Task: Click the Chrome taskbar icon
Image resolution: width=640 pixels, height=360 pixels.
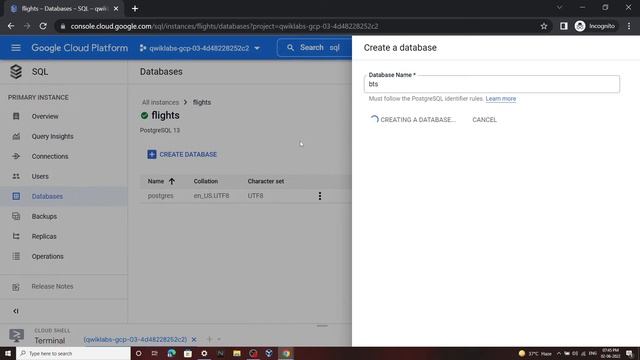Action: [286, 353]
